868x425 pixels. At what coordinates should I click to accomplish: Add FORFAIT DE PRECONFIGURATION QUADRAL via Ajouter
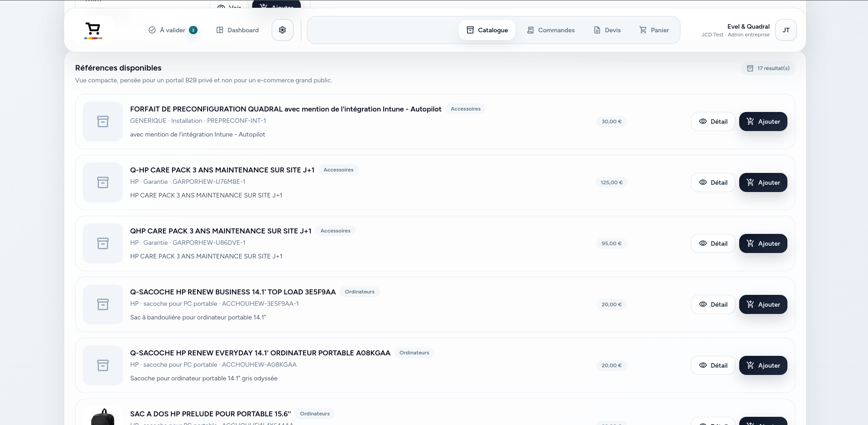(x=763, y=121)
